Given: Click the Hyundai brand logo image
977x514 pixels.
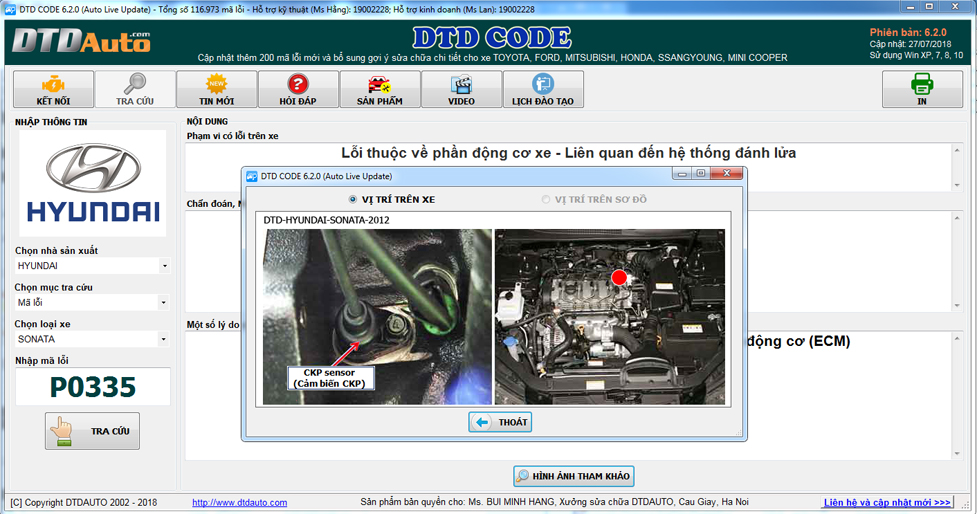Looking at the screenshot, I should (93, 183).
